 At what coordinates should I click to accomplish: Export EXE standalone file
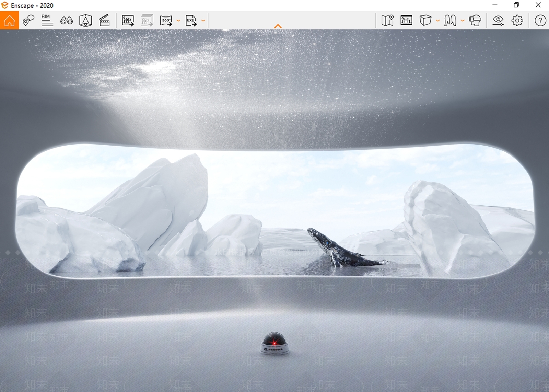[x=191, y=21]
